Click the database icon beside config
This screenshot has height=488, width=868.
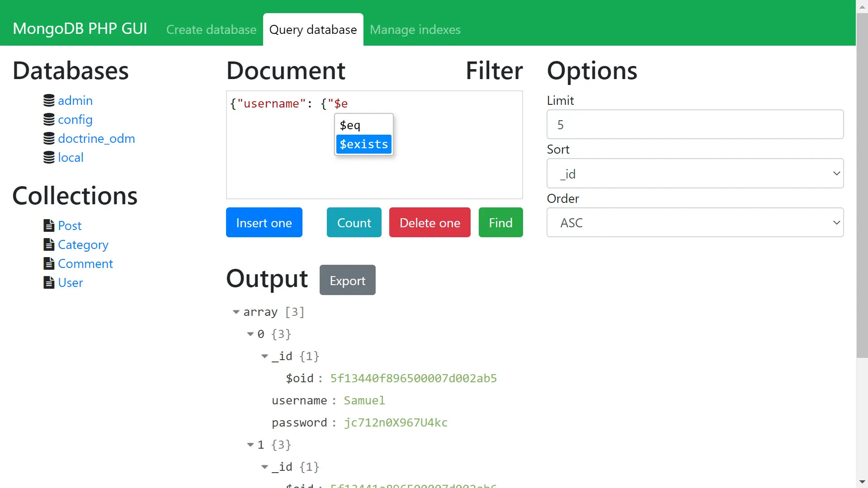pyautogui.click(x=49, y=119)
